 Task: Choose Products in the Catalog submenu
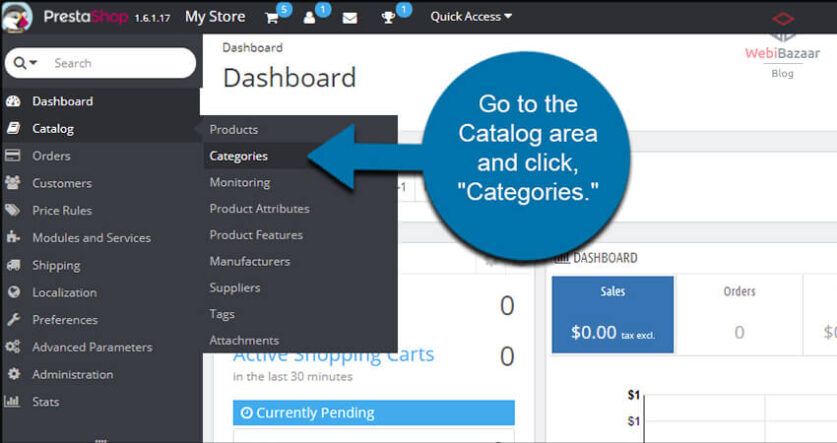pyautogui.click(x=233, y=130)
